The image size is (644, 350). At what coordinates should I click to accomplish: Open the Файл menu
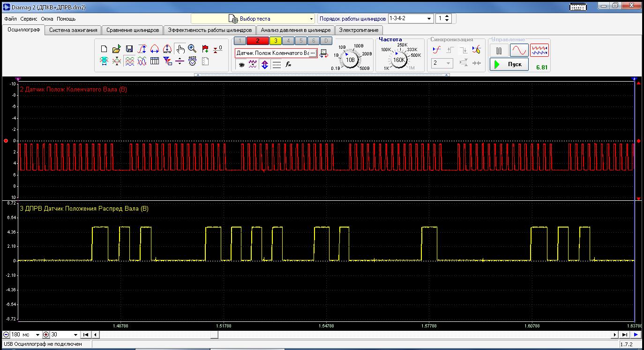(10, 19)
